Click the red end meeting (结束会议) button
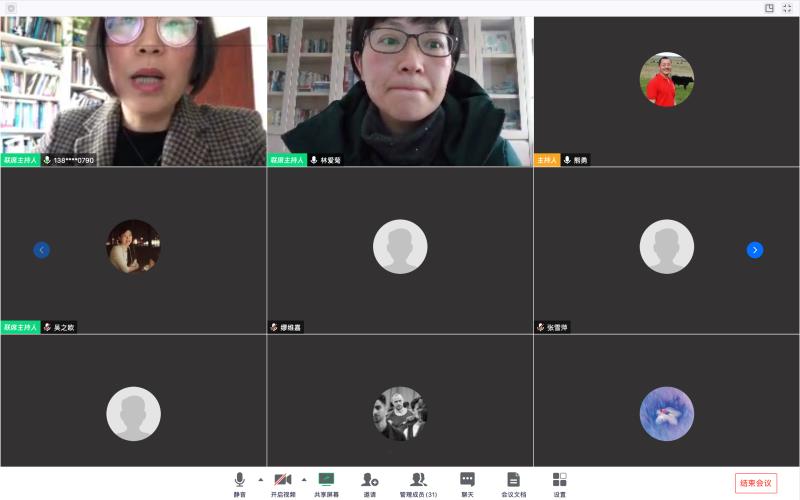 pyautogui.click(x=755, y=483)
